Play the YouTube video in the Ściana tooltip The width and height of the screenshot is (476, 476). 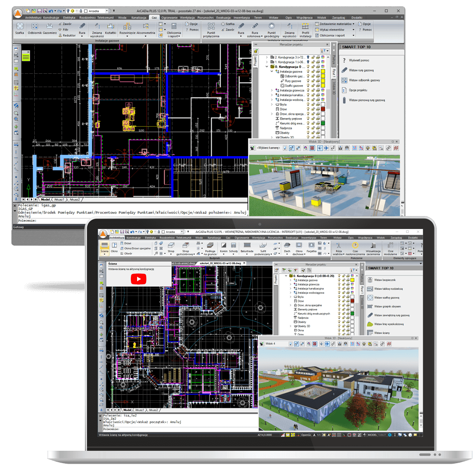[139, 279]
